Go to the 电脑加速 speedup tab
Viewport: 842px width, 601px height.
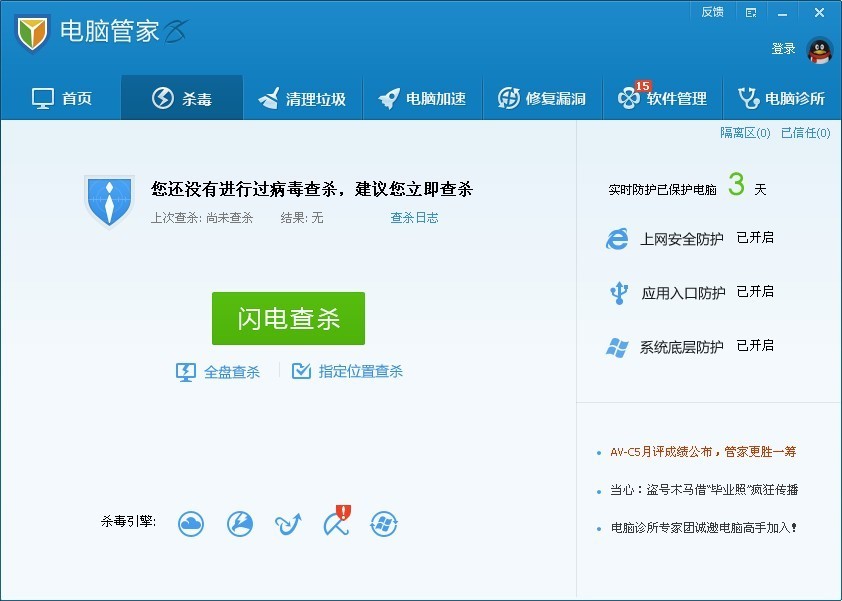(423, 98)
